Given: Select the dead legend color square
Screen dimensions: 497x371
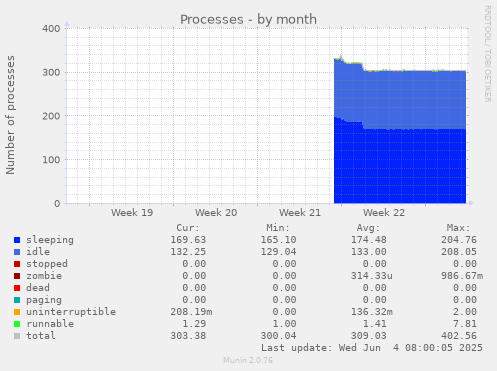Looking at the screenshot, I should click(x=17, y=288).
